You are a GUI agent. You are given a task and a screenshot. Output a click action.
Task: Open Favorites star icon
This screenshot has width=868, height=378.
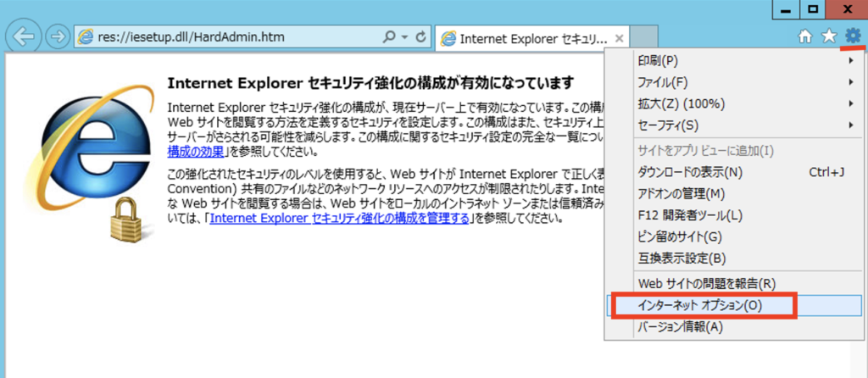[x=829, y=36]
